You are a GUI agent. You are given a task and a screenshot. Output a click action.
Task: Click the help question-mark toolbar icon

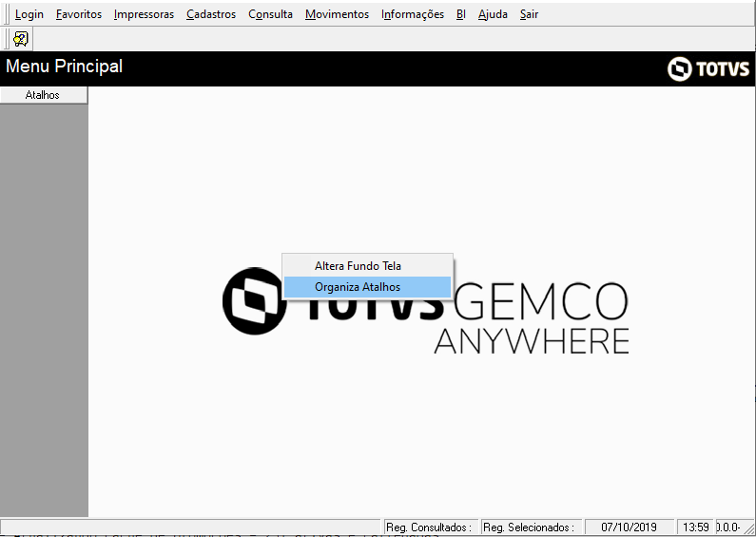click(x=21, y=39)
